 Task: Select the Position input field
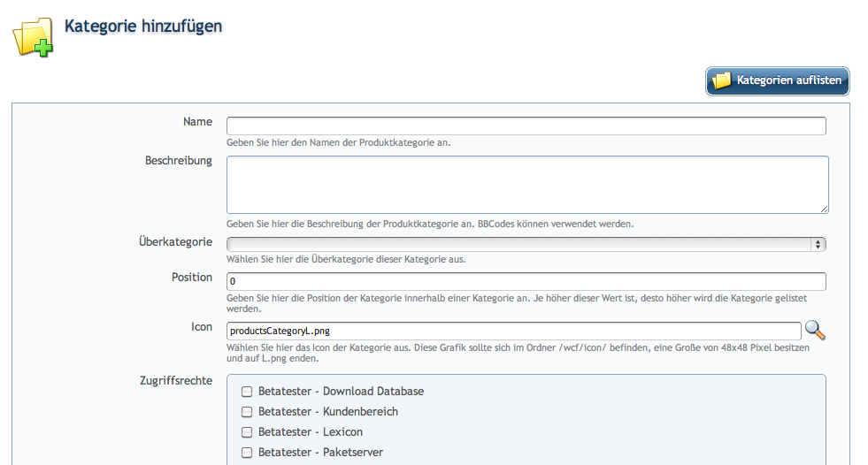[526, 281]
